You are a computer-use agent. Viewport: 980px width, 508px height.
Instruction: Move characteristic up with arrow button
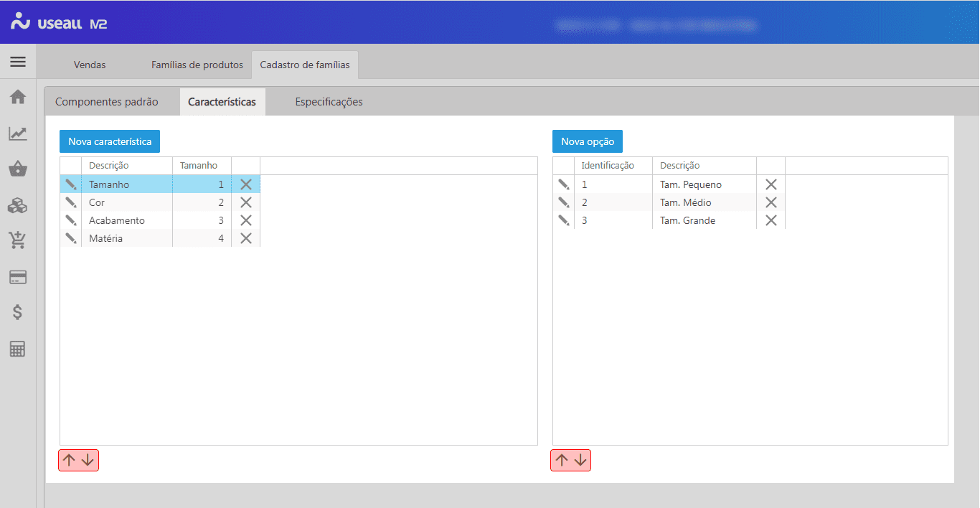coord(70,461)
